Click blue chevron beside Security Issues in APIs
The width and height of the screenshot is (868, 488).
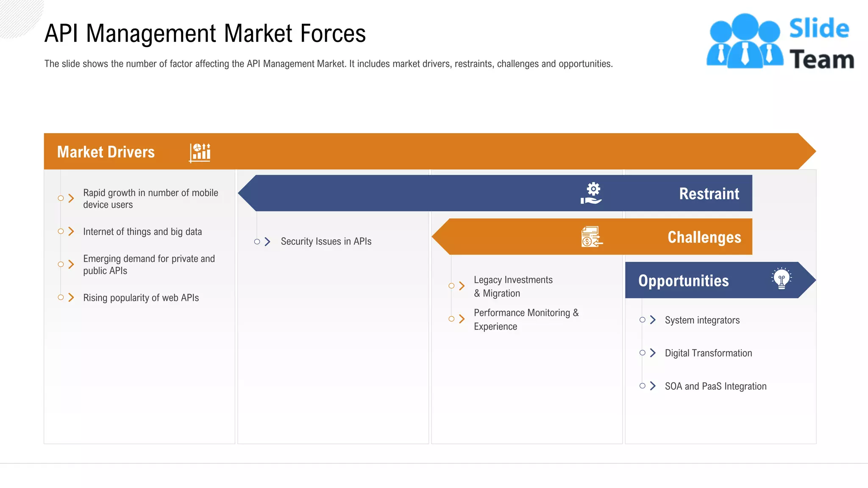[267, 241]
